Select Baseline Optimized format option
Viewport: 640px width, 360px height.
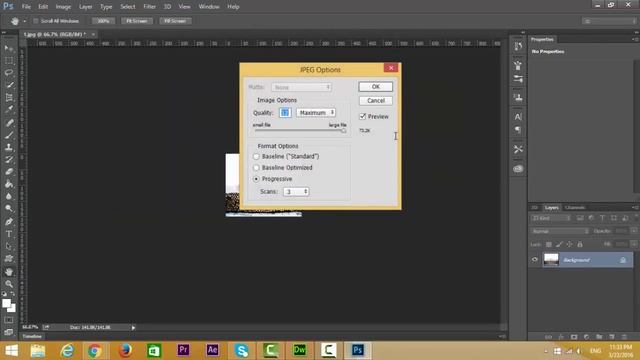point(256,168)
